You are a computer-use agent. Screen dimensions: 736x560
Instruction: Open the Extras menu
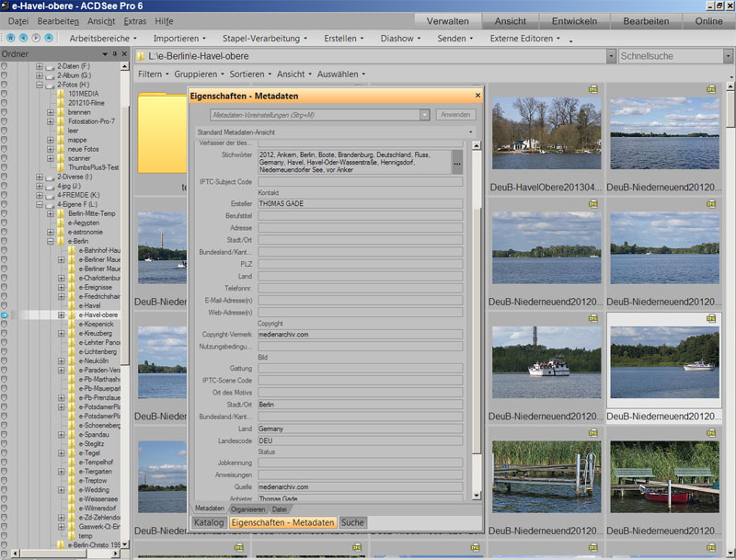click(x=134, y=20)
